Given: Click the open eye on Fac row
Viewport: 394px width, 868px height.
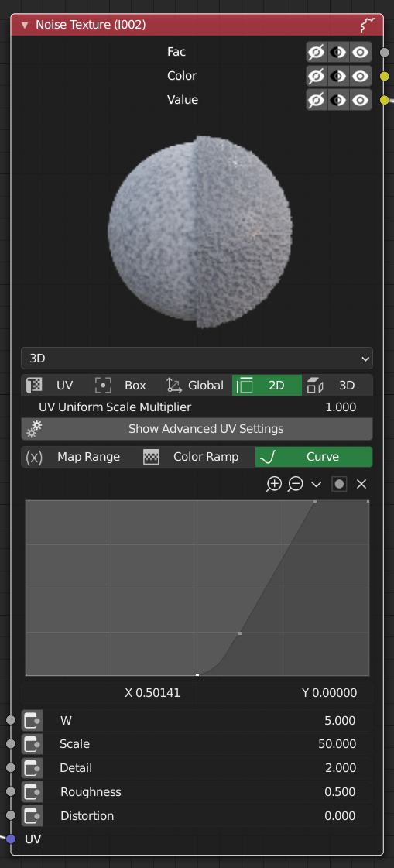Looking at the screenshot, I should (360, 53).
